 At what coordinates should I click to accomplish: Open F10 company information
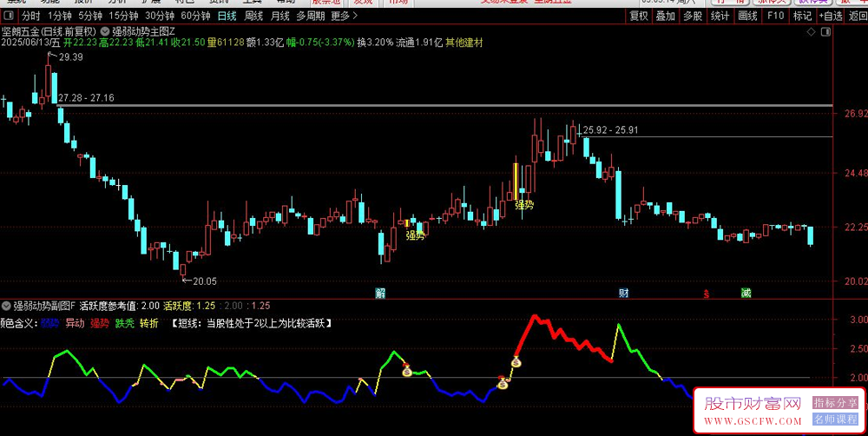[775, 16]
